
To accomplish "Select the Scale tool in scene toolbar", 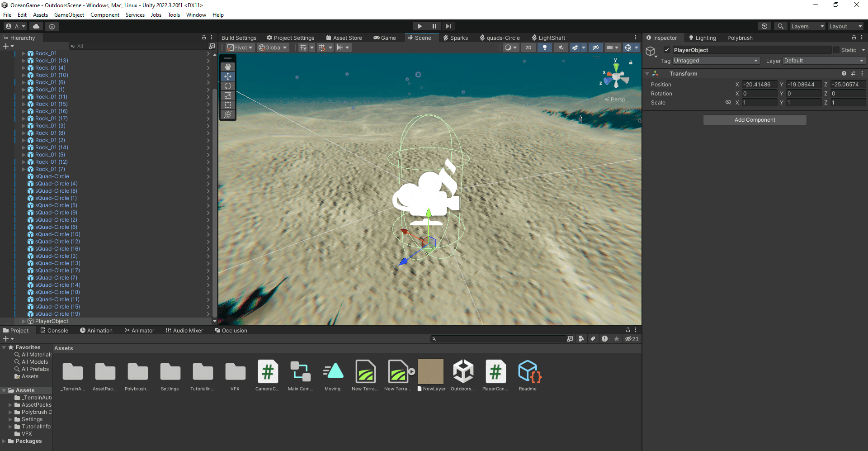I will [228, 95].
